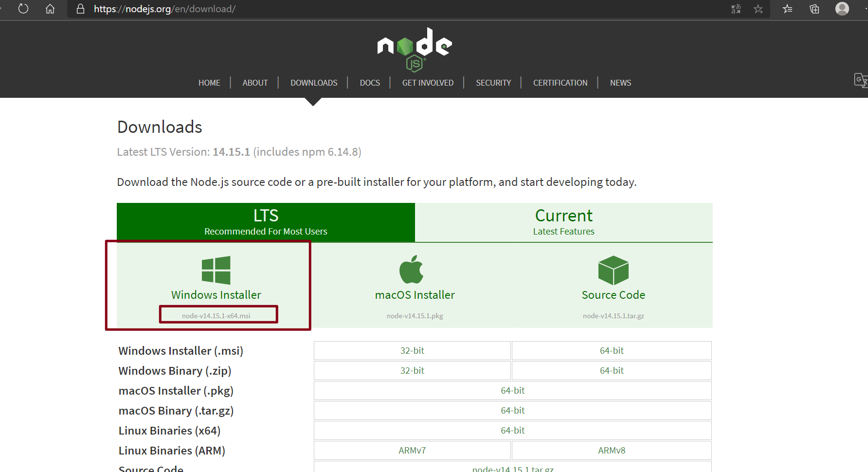868x472 pixels.
Task: Open the translate page icon in address bar
Action: 736,9
